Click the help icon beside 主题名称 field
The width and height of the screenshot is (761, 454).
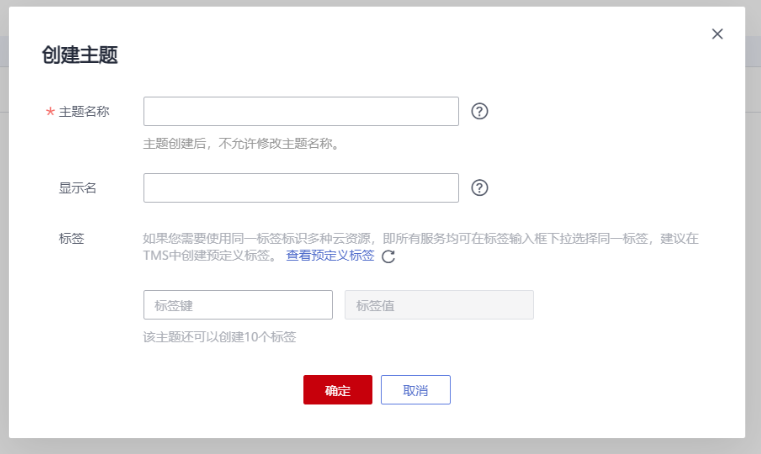tap(479, 111)
